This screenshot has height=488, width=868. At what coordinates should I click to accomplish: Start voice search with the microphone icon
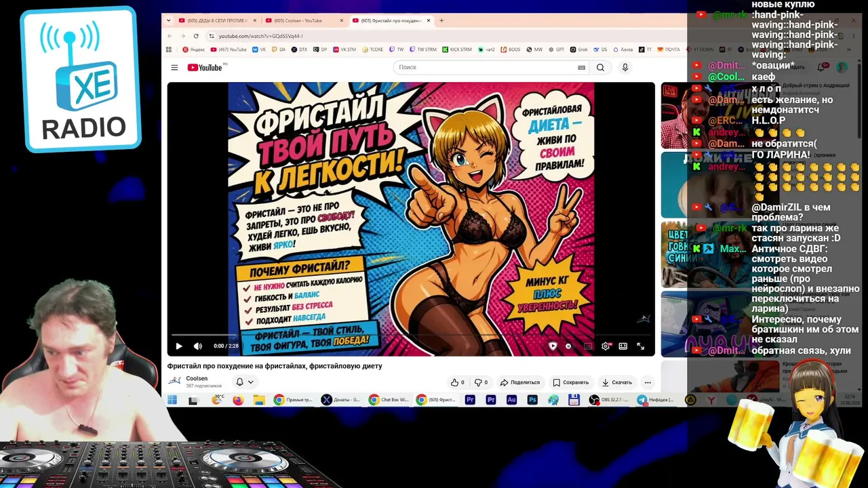[x=625, y=68]
